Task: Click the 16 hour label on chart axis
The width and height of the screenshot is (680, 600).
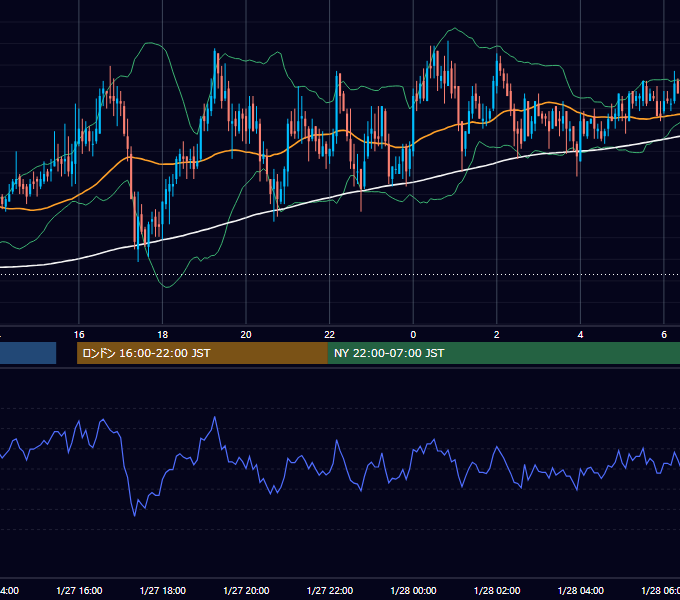Action: [x=79, y=334]
